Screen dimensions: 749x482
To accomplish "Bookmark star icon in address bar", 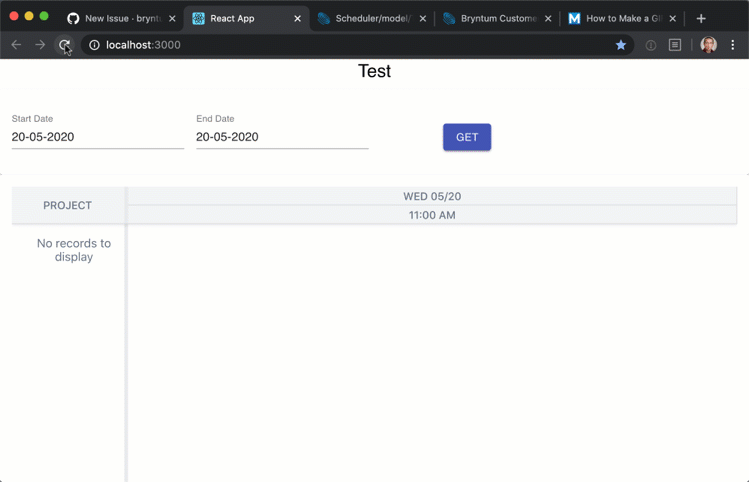I will (x=621, y=45).
